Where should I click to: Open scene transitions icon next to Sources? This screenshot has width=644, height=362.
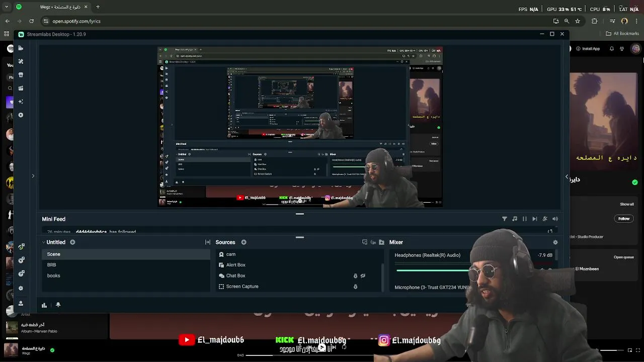click(x=208, y=242)
